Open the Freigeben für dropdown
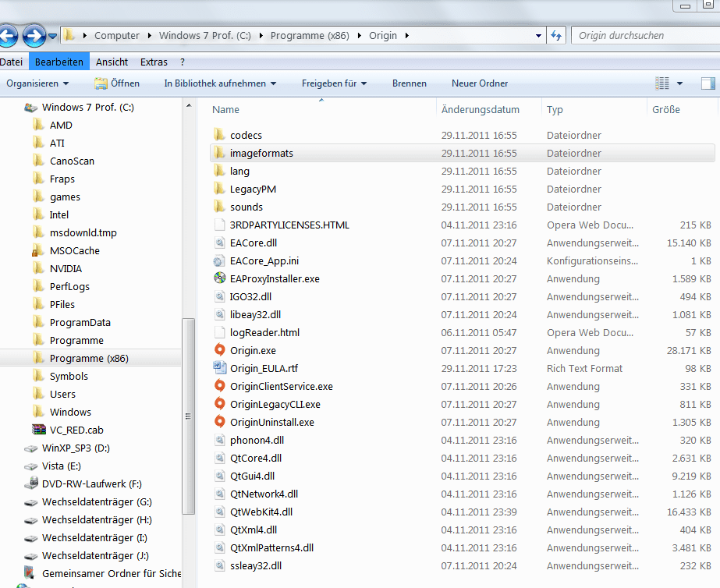The height and width of the screenshot is (588, 720). pos(334,83)
